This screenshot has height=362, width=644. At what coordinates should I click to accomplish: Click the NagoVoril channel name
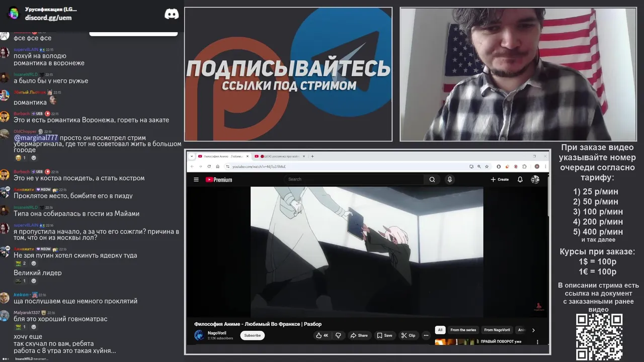point(217,333)
